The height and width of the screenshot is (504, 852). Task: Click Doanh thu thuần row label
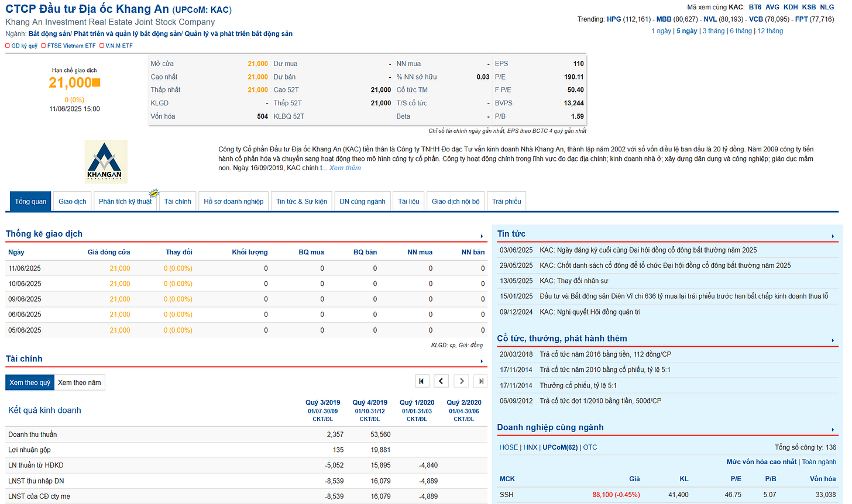[x=33, y=434]
